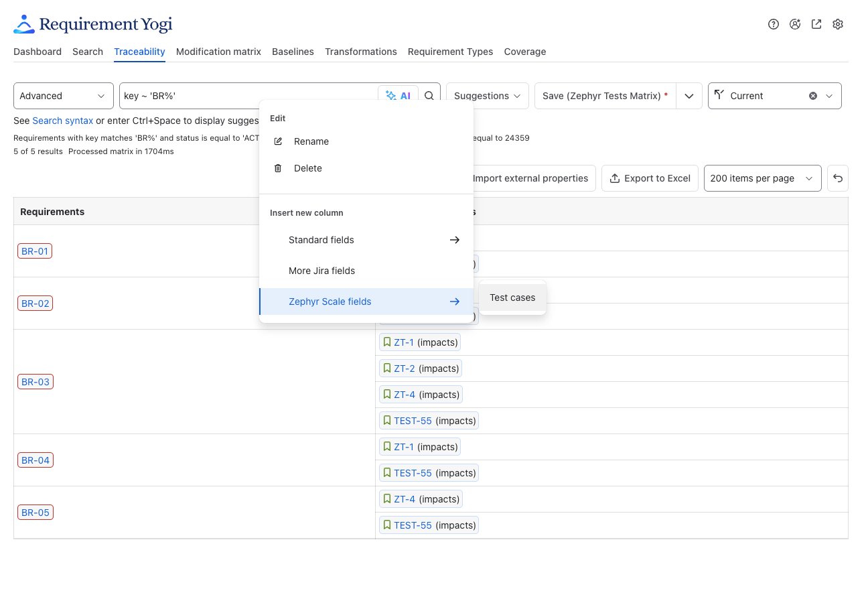
Task: Click the undo arrow button beside items per page
Action: (837, 178)
